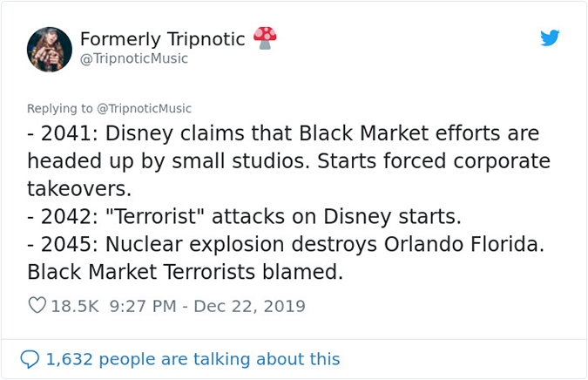Click the @TripnoticMusic handle under the name
Viewport: 588px width, 380px height.
(x=134, y=59)
